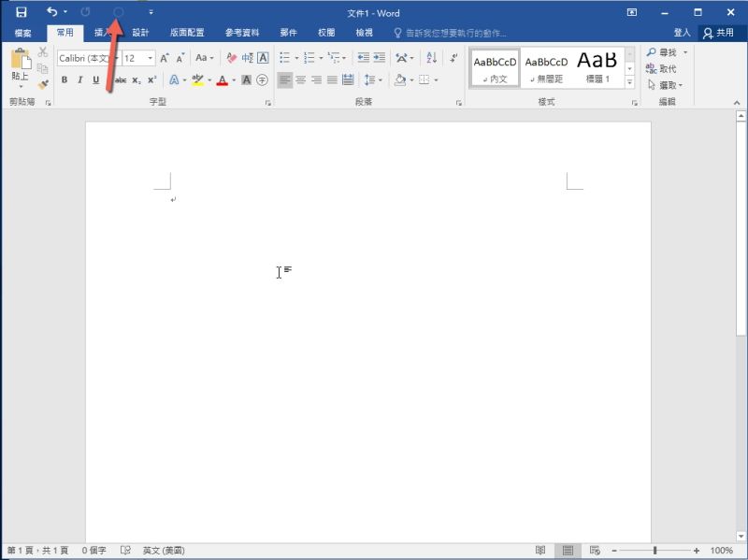The width and height of the screenshot is (748, 560).
Task: Toggle Italic text formatting
Action: pyautogui.click(x=80, y=80)
